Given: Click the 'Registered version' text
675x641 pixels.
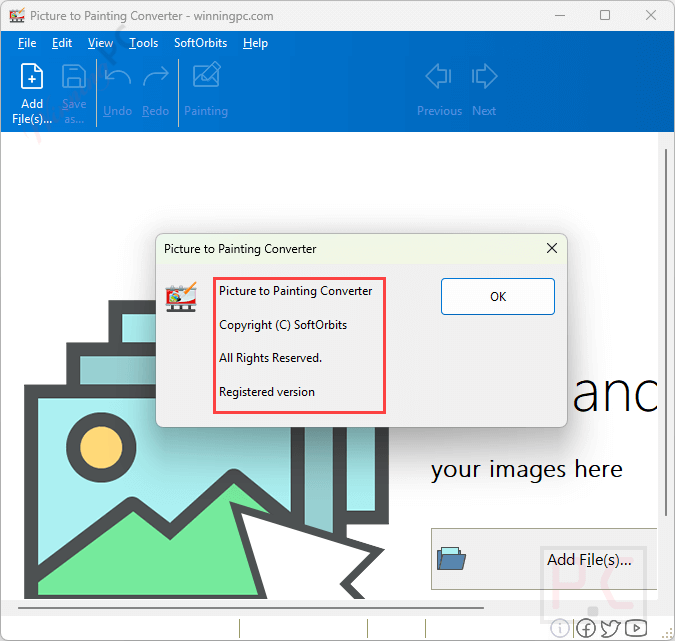Looking at the screenshot, I should [267, 392].
